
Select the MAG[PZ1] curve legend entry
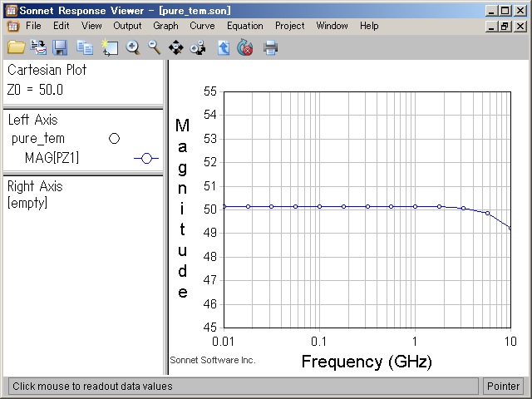point(52,158)
